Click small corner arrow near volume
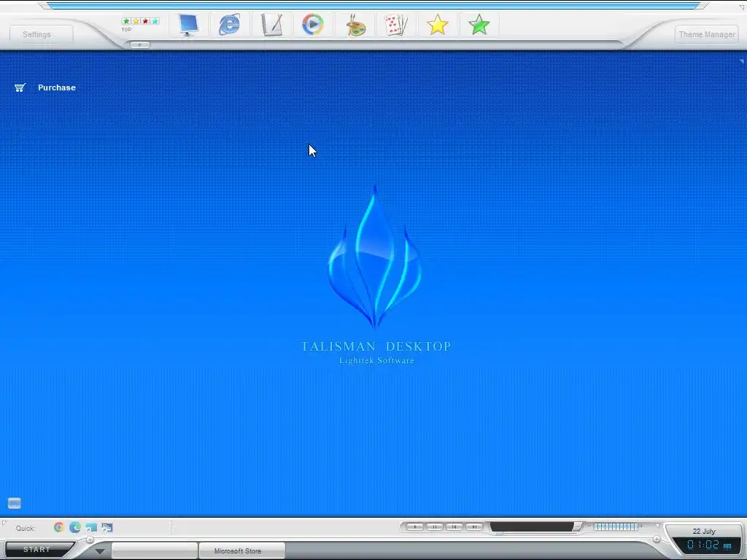Screen dimensions: 747x560 pos(657,526)
